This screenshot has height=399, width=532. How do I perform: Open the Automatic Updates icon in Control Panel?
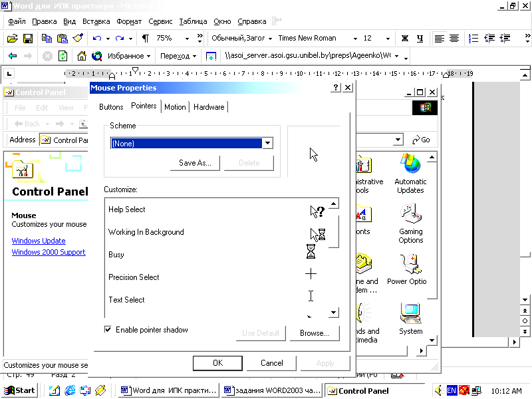click(x=410, y=174)
